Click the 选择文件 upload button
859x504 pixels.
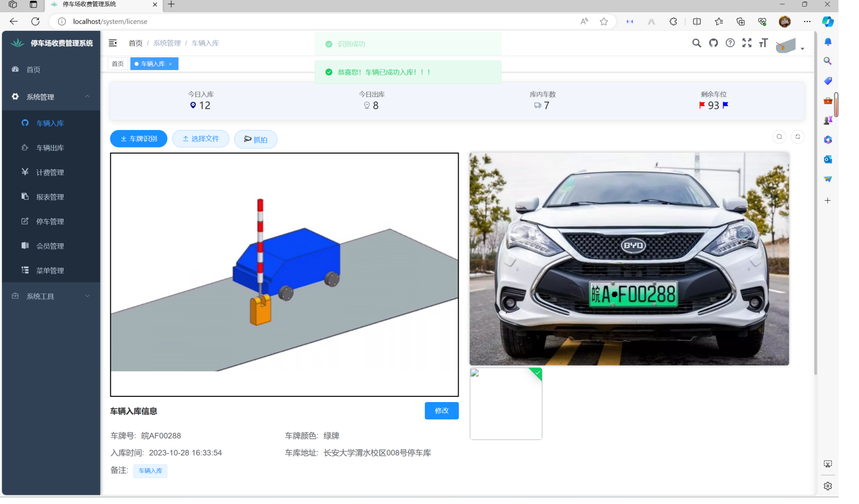(x=201, y=139)
